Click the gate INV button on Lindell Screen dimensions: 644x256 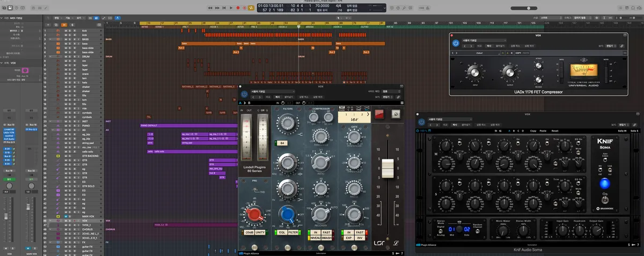pyautogui.click(x=360, y=237)
